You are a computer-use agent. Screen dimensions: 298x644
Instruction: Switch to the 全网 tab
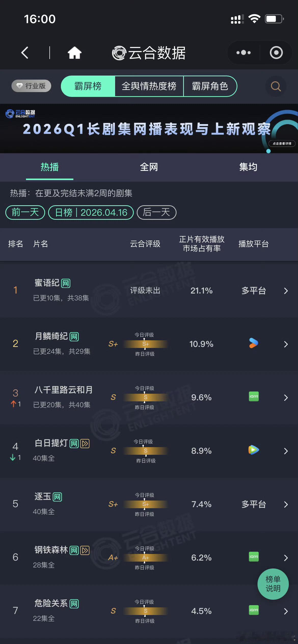(x=149, y=167)
